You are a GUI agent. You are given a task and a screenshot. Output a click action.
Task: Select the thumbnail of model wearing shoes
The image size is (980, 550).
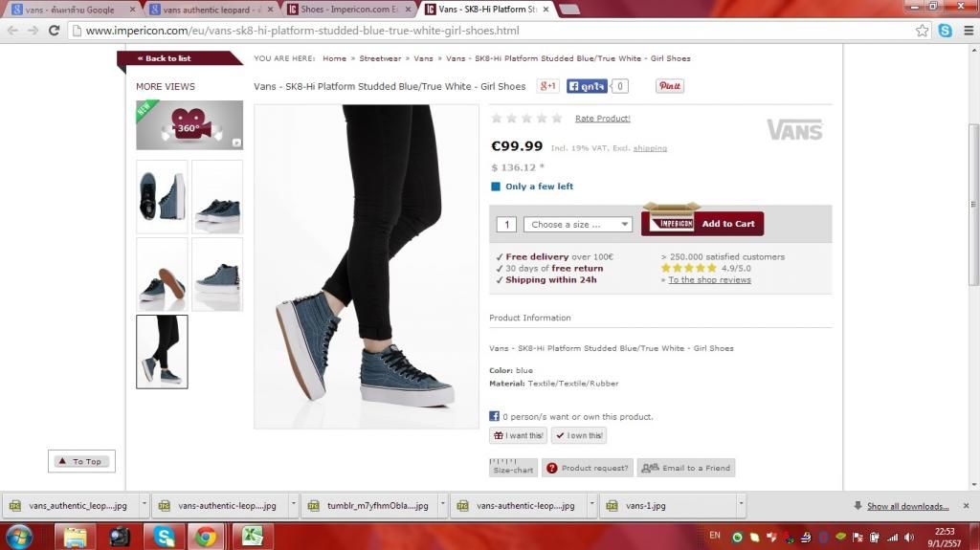(x=162, y=351)
